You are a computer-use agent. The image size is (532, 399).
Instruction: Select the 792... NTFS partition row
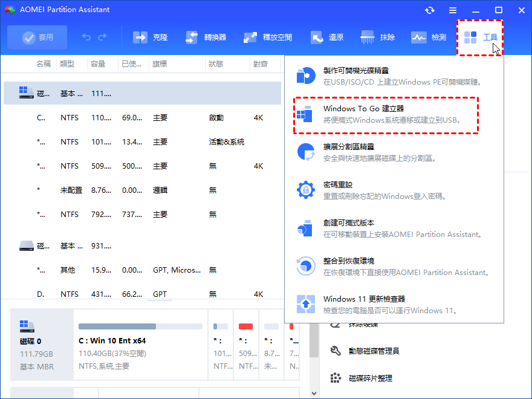[143, 215]
